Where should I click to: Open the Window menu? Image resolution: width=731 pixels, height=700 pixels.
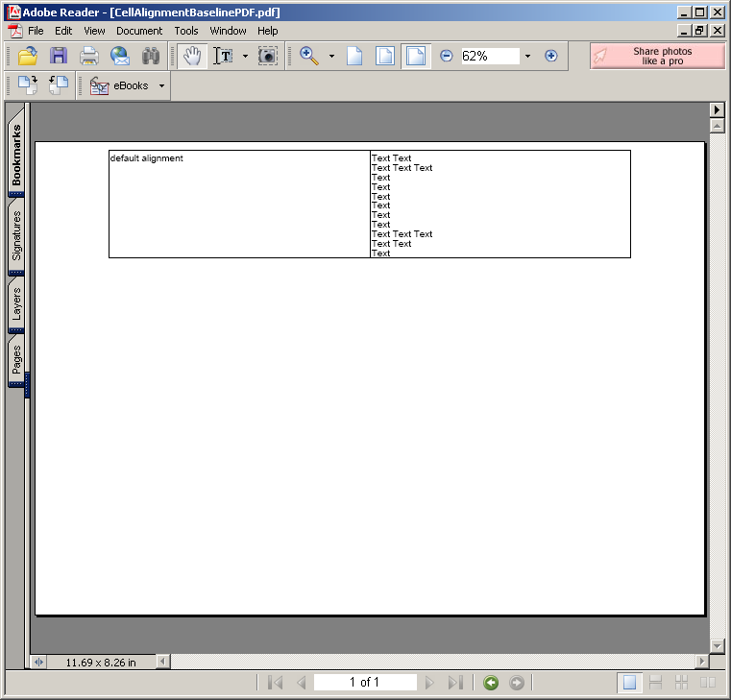228,31
